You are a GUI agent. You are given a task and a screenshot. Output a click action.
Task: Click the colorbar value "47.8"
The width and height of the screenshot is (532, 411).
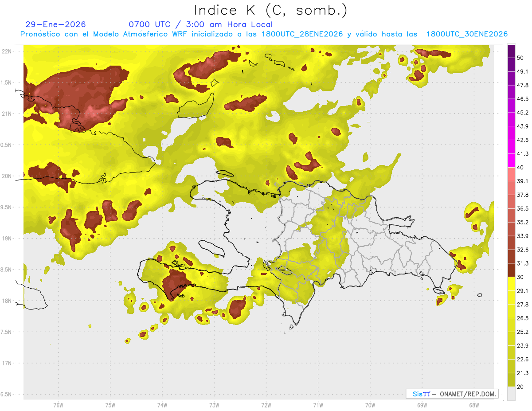tap(523, 86)
